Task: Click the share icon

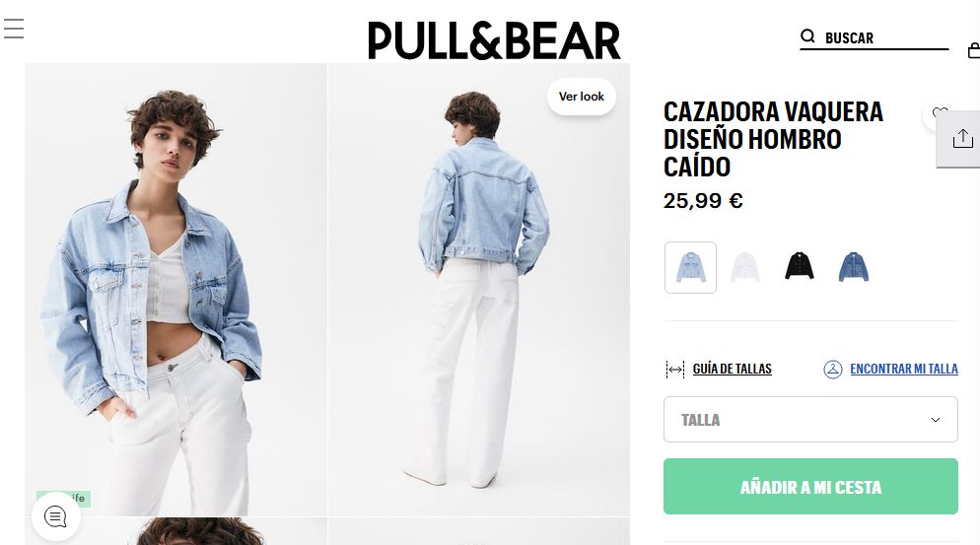Action: pos(962,138)
